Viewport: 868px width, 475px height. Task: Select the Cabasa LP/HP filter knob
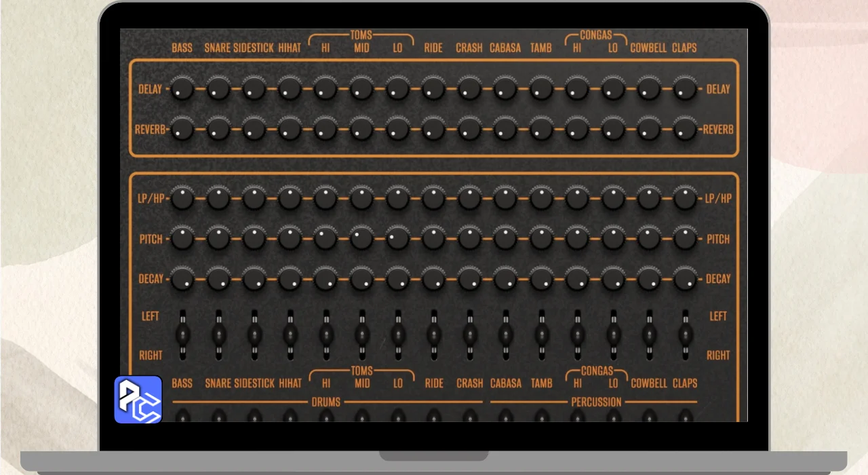click(505, 198)
